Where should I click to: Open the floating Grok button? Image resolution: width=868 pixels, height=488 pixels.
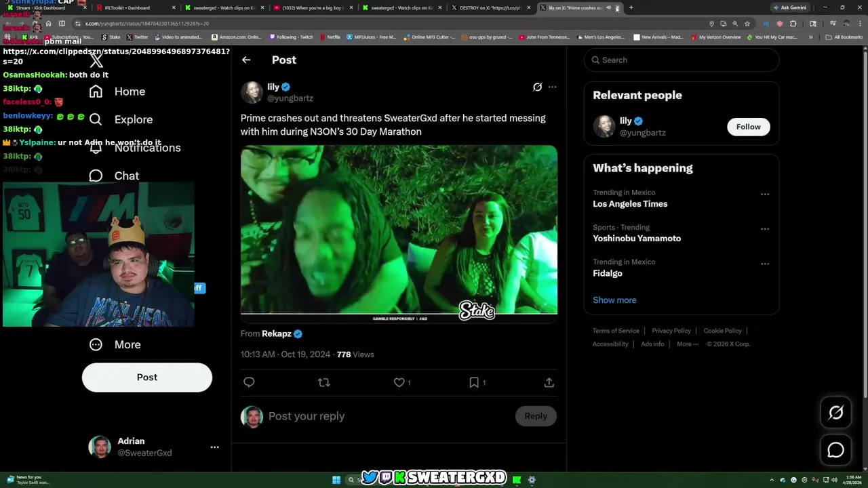pyautogui.click(x=835, y=413)
